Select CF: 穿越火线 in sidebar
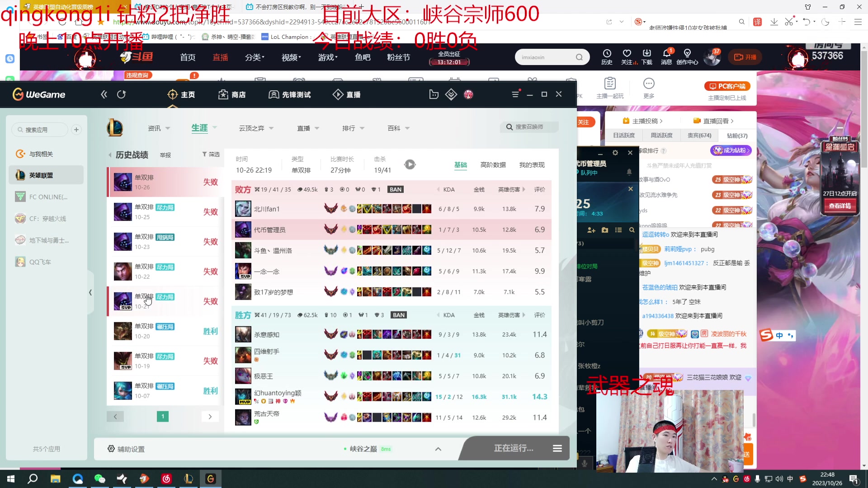Image resolution: width=868 pixels, height=488 pixels. (46, 219)
